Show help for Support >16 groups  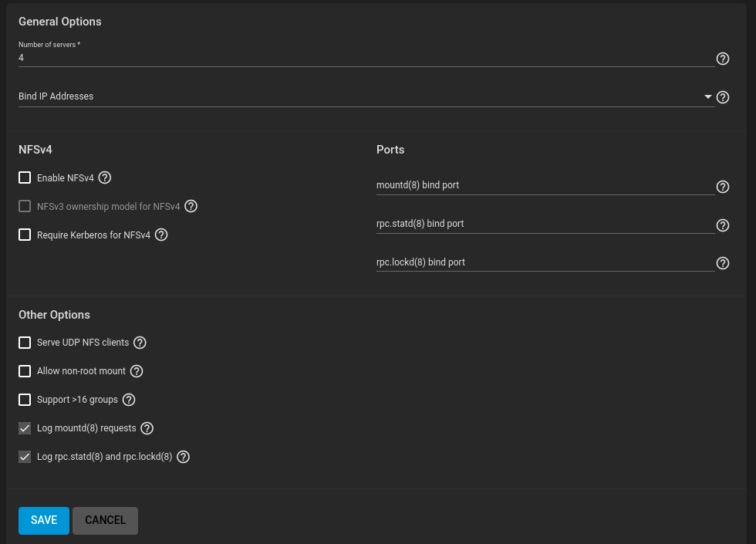coord(129,400)
